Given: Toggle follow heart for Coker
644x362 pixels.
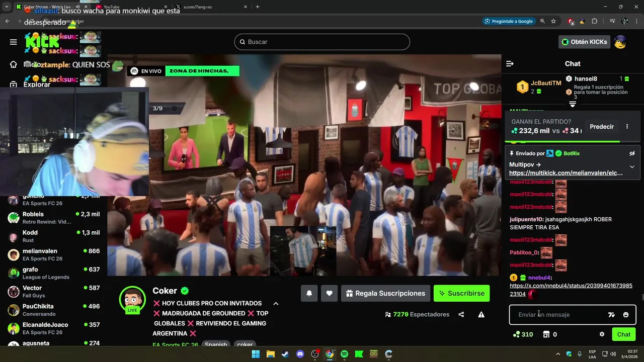Looking at the screenshot, I should pyautogui.click(x=329, y=293).
